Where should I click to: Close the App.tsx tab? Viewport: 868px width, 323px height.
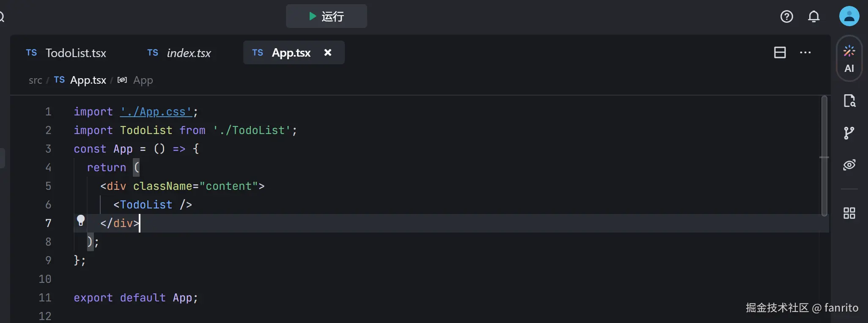click(x=327, y=52)
